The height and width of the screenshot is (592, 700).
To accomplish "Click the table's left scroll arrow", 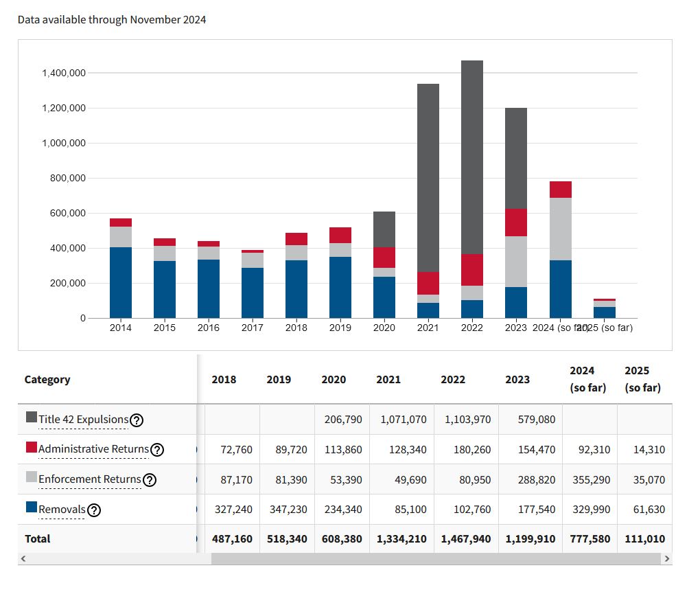I will [x=23, y=558].
